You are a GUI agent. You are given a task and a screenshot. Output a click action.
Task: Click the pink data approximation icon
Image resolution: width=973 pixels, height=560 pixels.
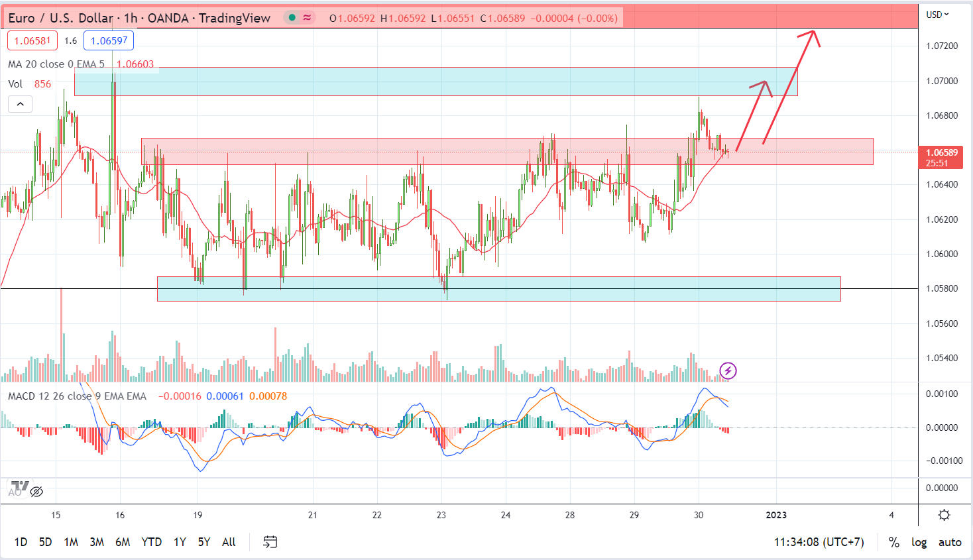click(308, 18)
